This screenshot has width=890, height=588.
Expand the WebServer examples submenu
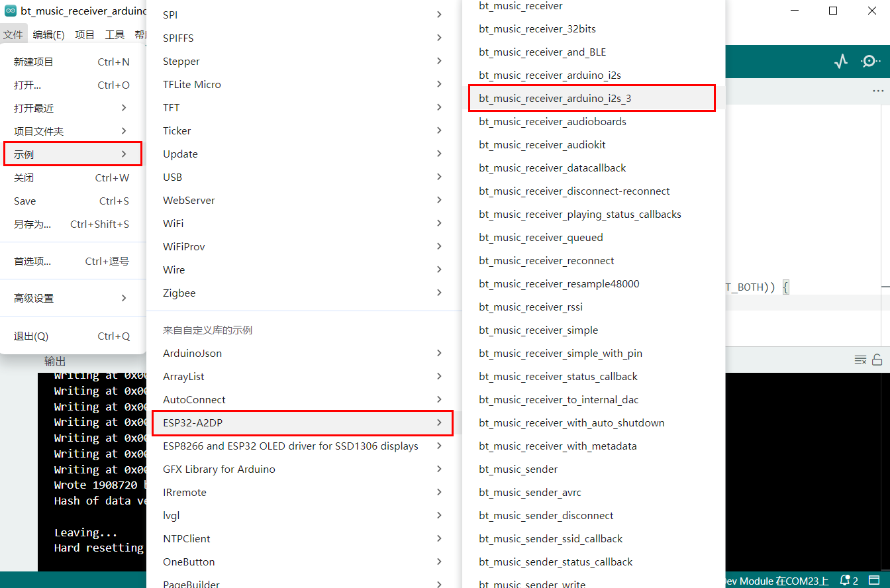(303, 200)
